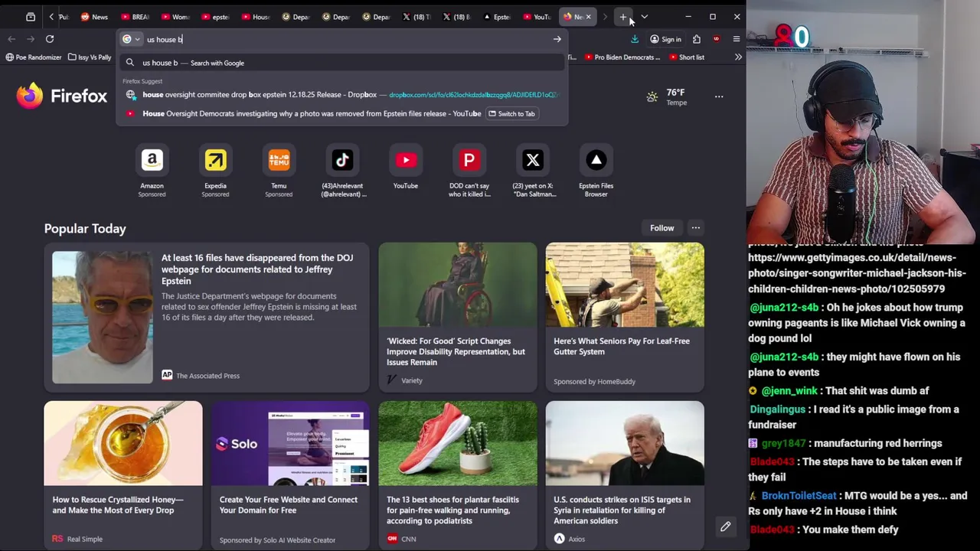
Task: Click the Firefox logo on new tab page
Action: (61, 96)
